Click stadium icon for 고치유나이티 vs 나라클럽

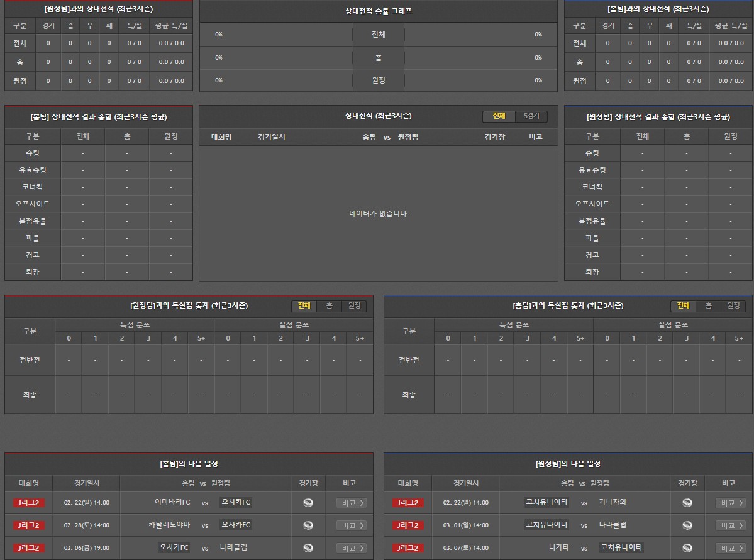[687, 525]
